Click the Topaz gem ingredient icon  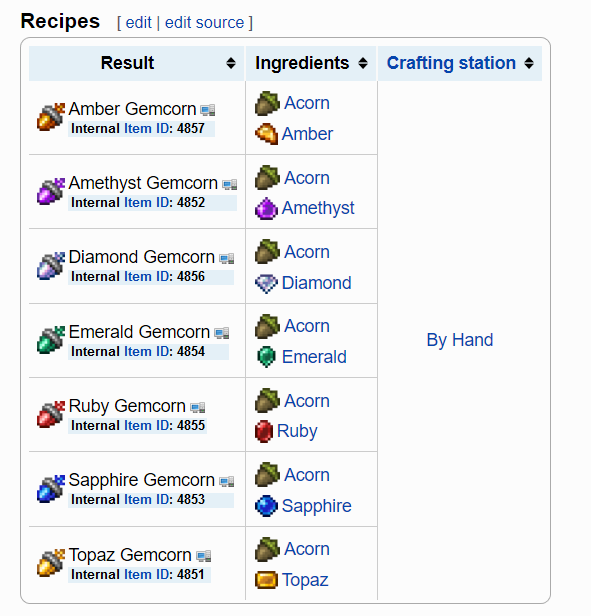(266, 580)
